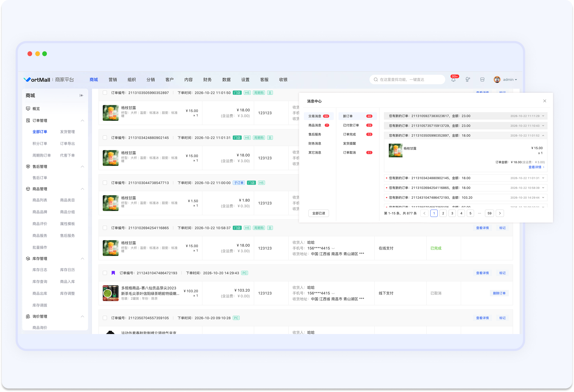Click the 概览 overview icon in the sidebar
The height and width of the screenshot is (392, 574).
pos(28,109)
